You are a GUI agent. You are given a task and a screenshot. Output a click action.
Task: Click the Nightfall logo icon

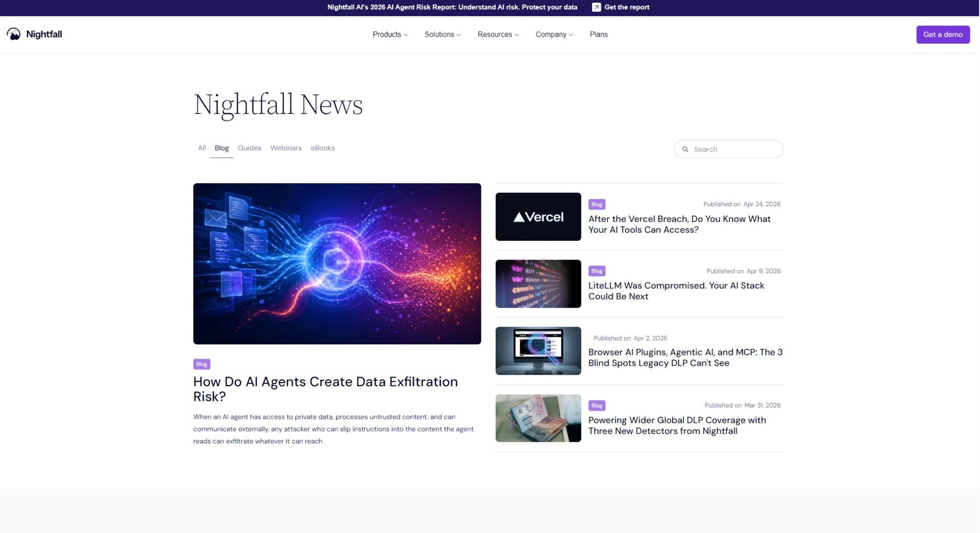(14, 34)
